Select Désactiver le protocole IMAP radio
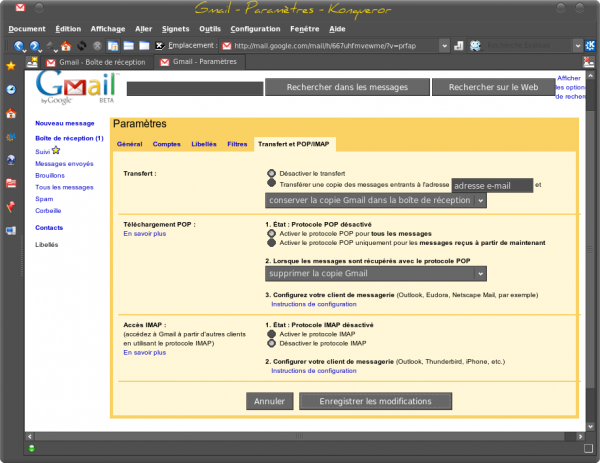This screenshot has width=600, height=463. point(271,343)
